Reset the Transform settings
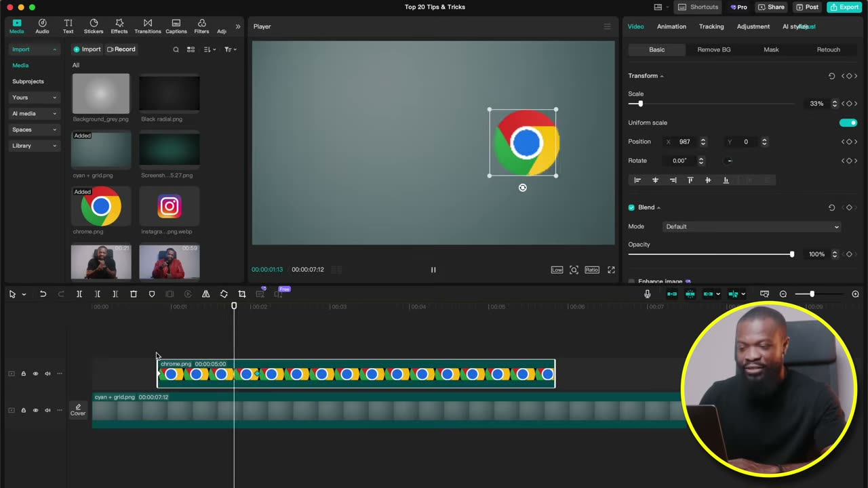Viewport: 868px width, 488px height. (x=832, y=76)
